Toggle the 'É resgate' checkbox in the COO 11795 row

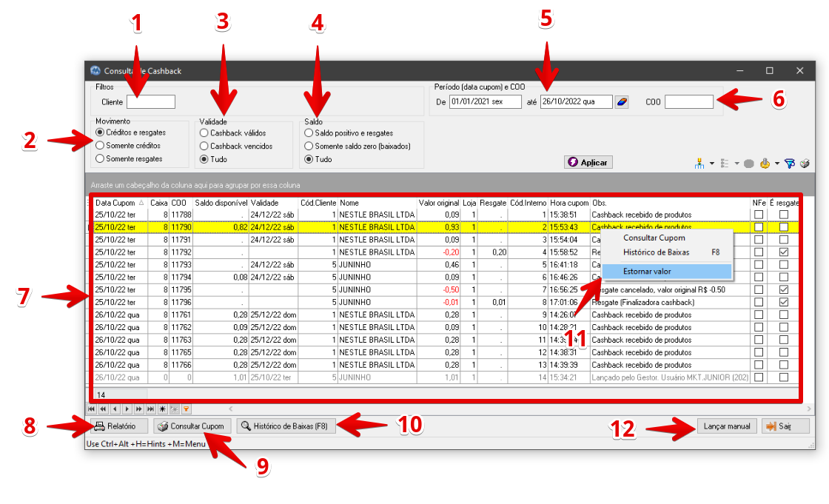784,290
